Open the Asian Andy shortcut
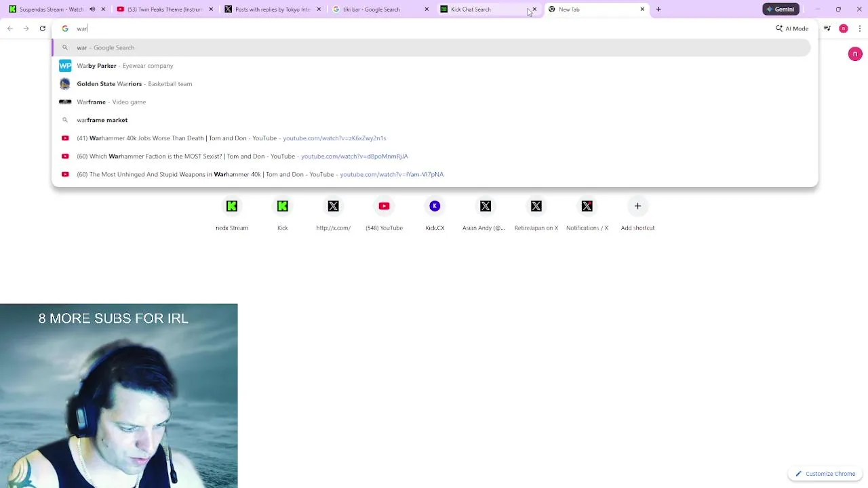The image size is (868, 488). pos(486,214)
